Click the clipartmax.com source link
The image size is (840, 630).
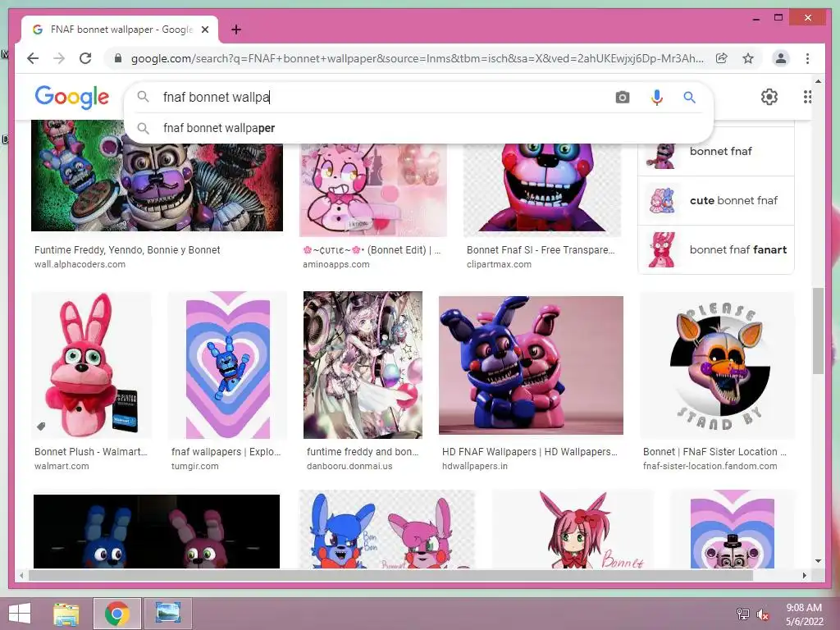499,264
